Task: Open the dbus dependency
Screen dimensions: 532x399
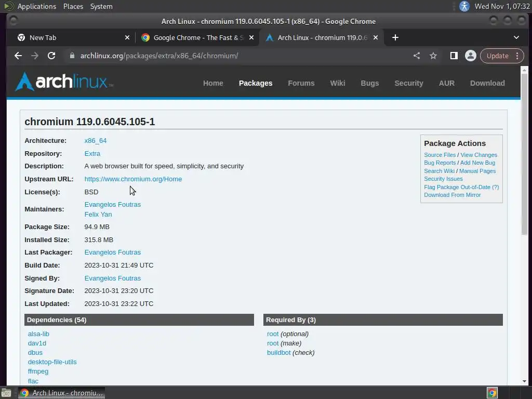Action: click(35, 353)
